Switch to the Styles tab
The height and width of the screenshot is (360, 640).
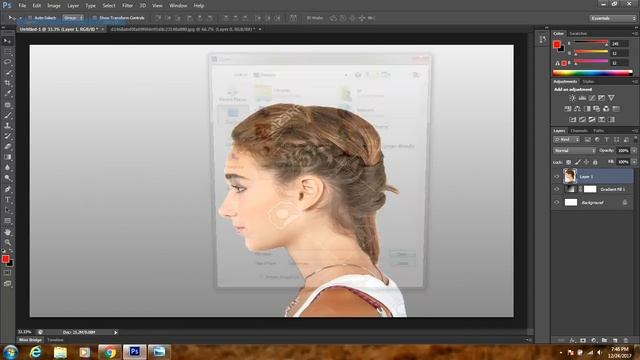(588, 82)
